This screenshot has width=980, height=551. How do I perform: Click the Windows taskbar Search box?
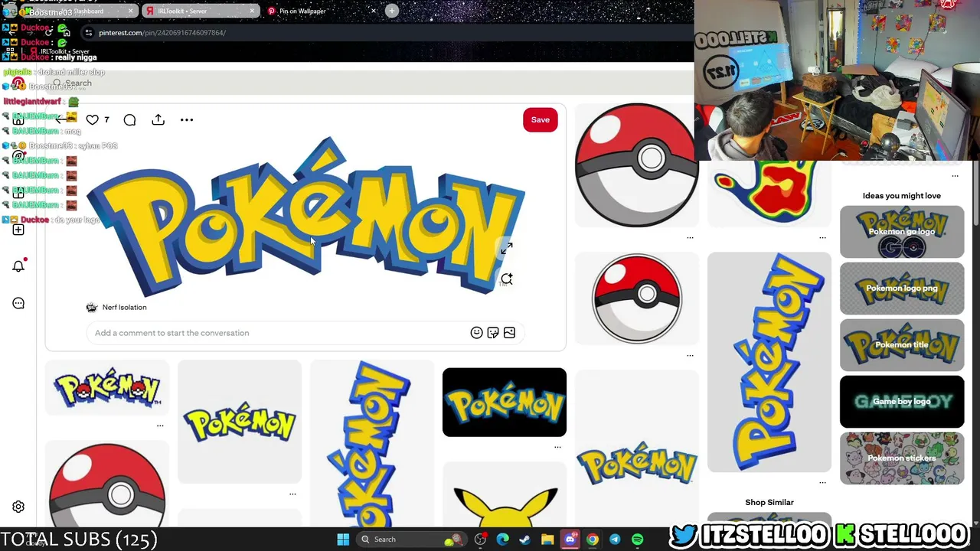tap(412, 540)
